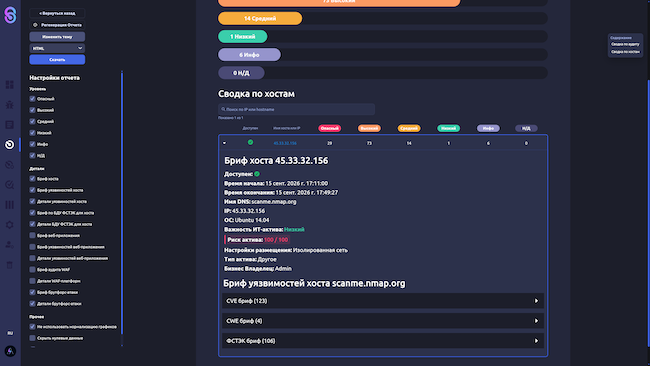
Task: Click the search magnifier icon in host search
Action: click(x=223, y=109)
